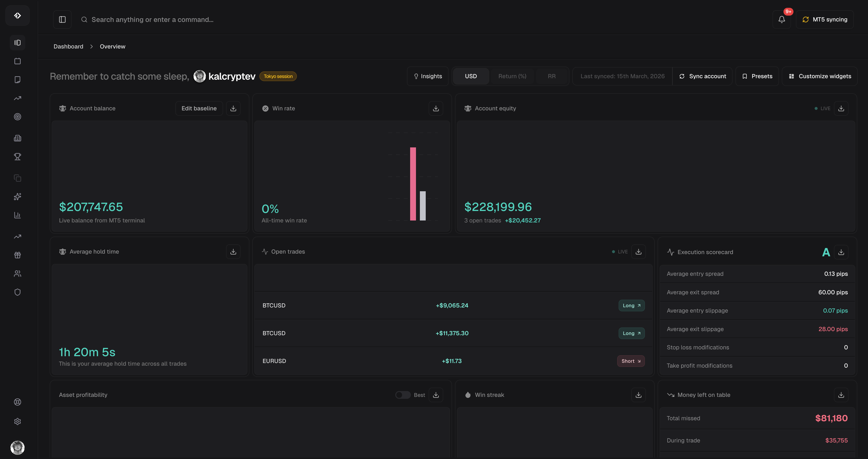The image size is (868, 459).
Task: Open settings gear in sidebar
Action: pos(18,421)
